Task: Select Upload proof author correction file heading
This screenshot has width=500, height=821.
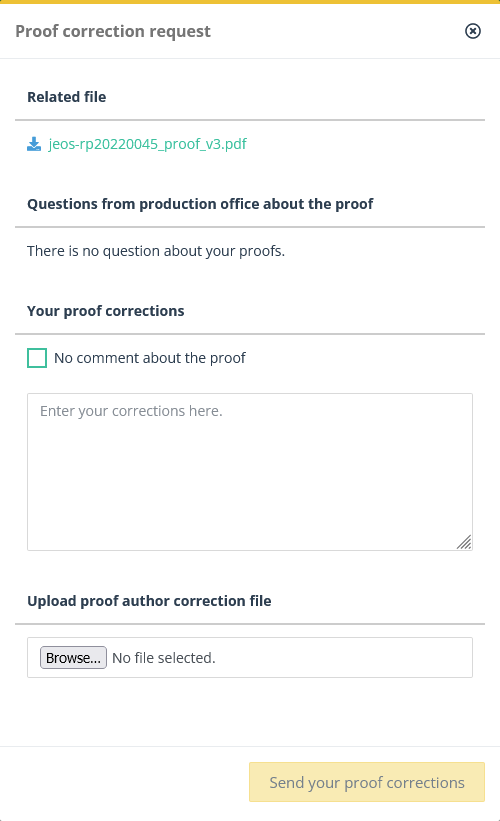Action: 149,601
